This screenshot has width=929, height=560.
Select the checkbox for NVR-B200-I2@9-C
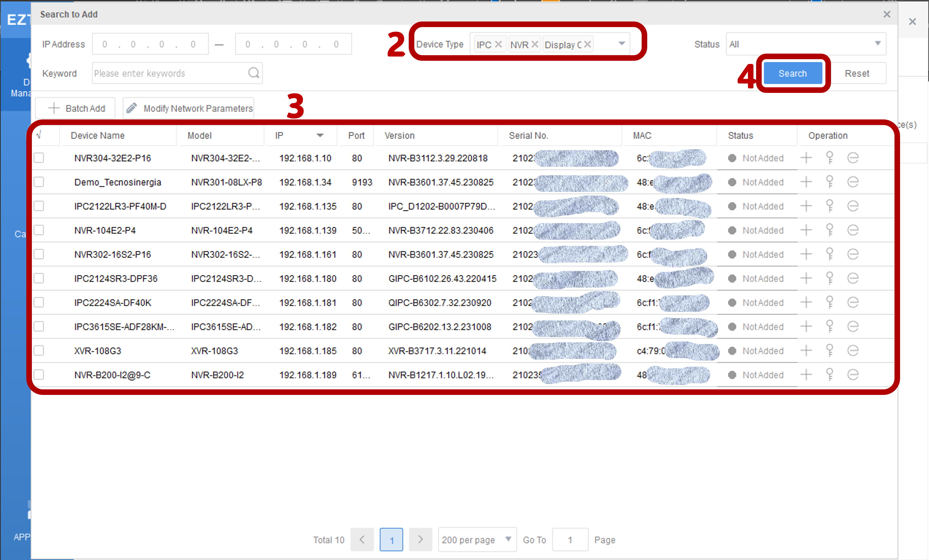[x=39, y=374]
